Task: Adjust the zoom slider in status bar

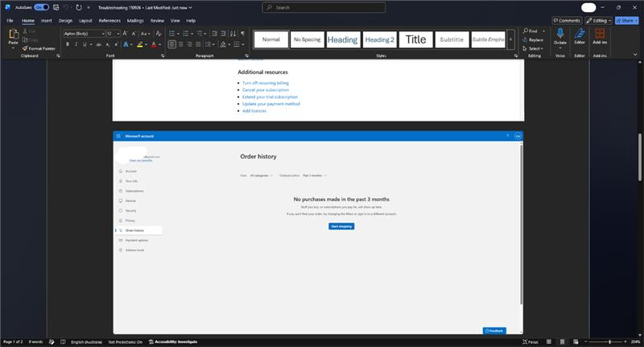Action: [610, 341]
